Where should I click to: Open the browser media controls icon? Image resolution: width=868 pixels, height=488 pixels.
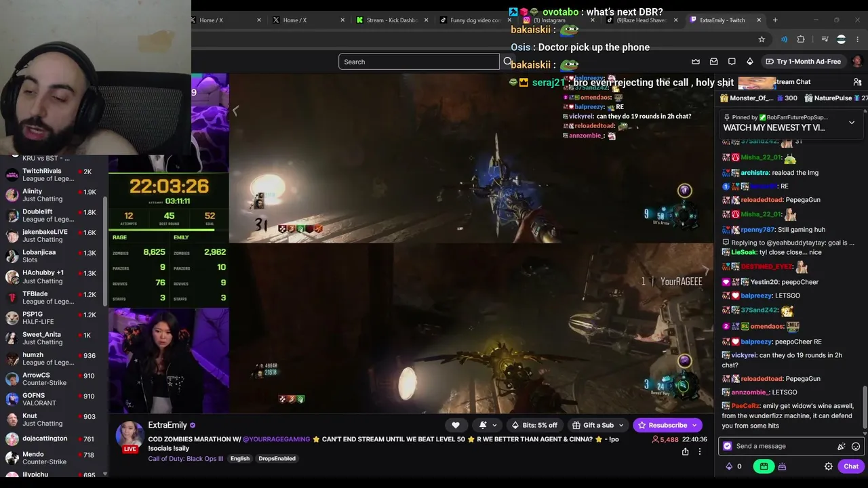[825, 39]
